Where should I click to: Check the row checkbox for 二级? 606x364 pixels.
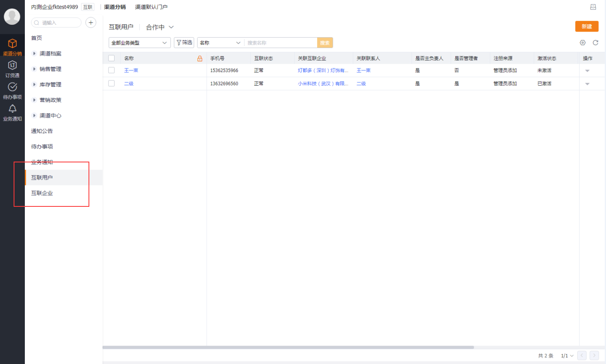[112, 84]
